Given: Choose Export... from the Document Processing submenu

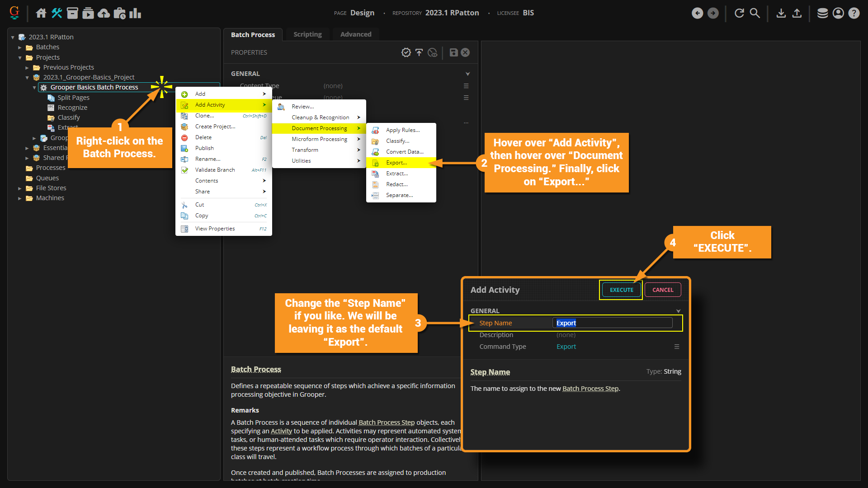Looking at the screenshot, I should pyautogui.click(x=396, y=163).
